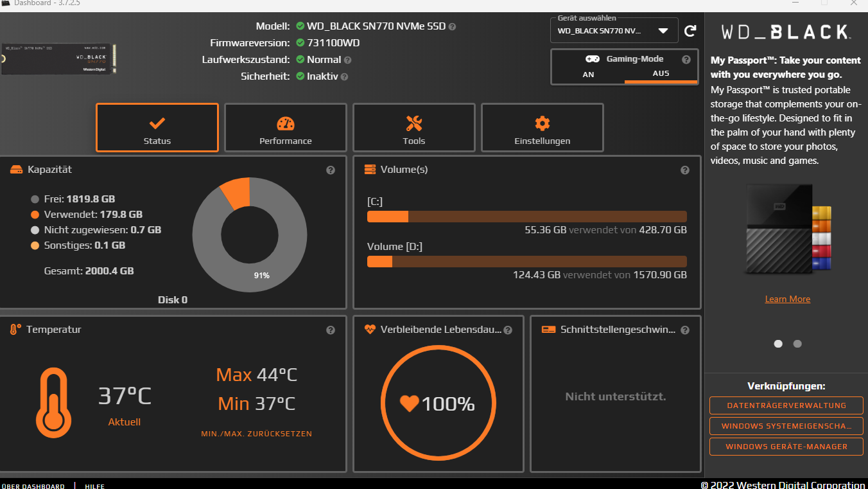The height and width of the screenshot is (489, 868).
Task: Open the Einstellungen tab
Action: coord(542,128)
